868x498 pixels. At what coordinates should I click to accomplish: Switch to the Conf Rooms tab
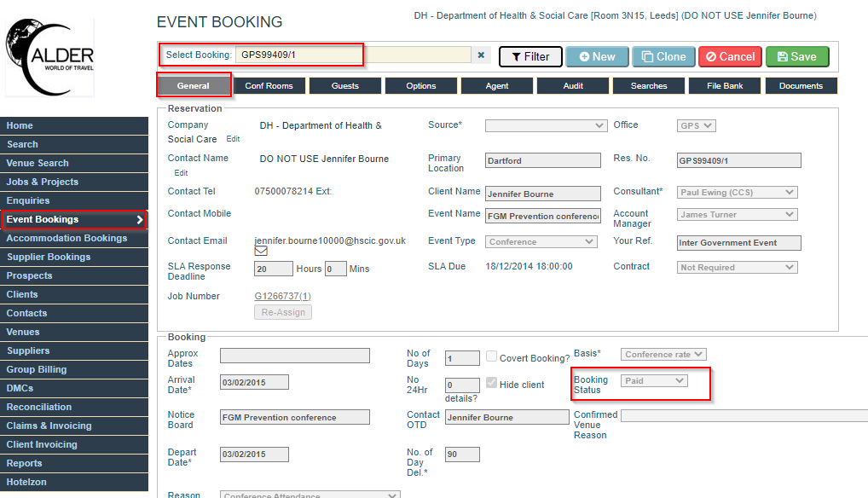[269, 86]
